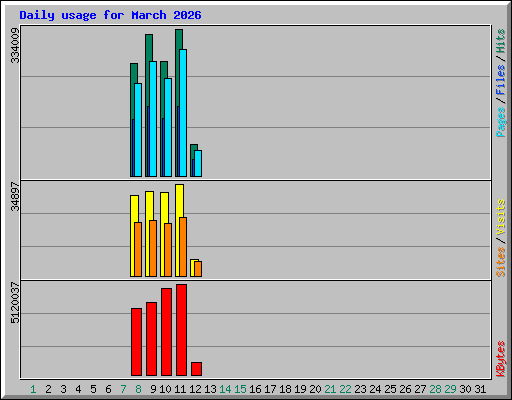Click the 5120037 axis value
This screenshot has height=400, width=512.
tap(15, 303)
